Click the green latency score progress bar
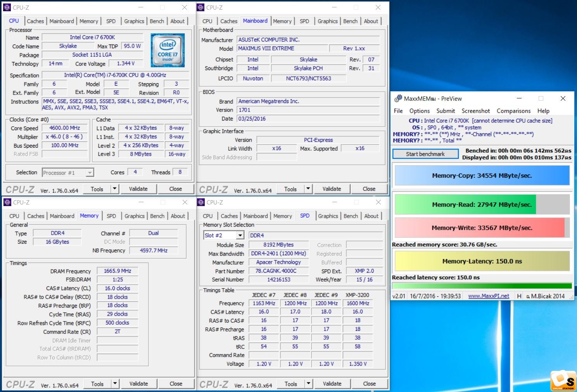 (x=482, y=286)
